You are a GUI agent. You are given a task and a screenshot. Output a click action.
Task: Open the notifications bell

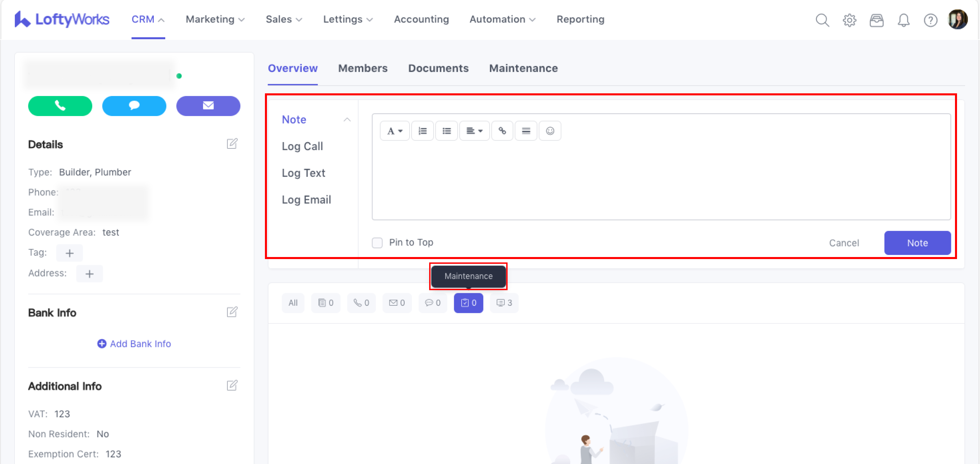[x=903, y=20]
